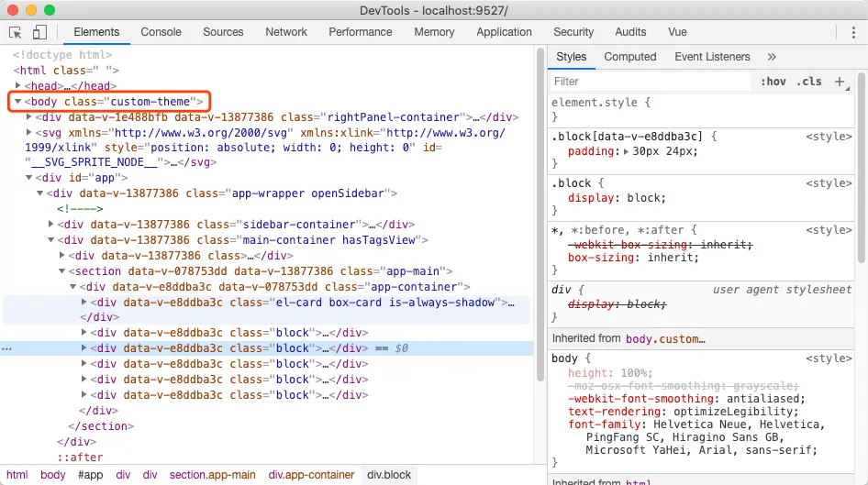Click the Styles pane vertical scrollbar
Viewport: 868px width, 485px height.
pos(862,168)
